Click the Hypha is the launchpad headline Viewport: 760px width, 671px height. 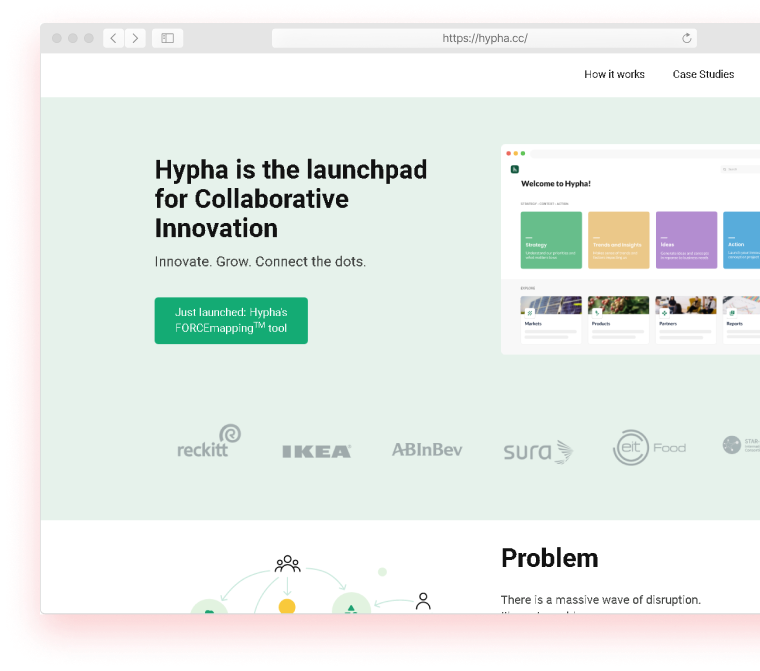(x=291, y=199)
